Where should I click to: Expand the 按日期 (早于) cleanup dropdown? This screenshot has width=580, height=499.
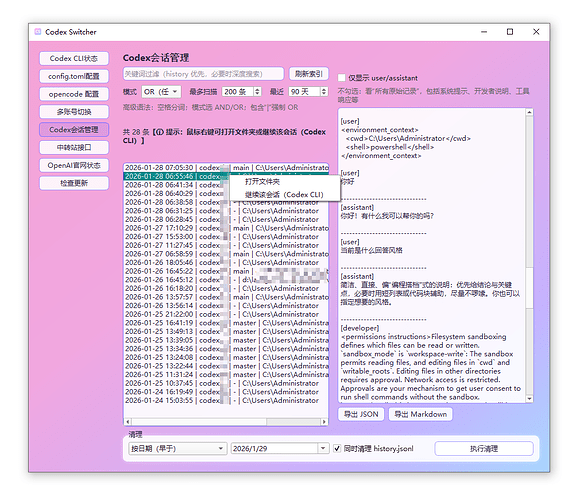(x=177, y=449)
